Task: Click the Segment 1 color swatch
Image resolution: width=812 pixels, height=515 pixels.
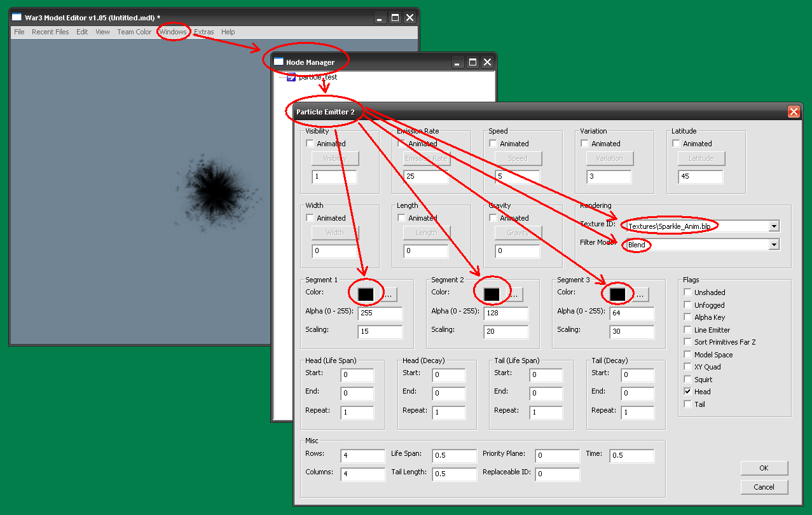Action: point(366,294)
